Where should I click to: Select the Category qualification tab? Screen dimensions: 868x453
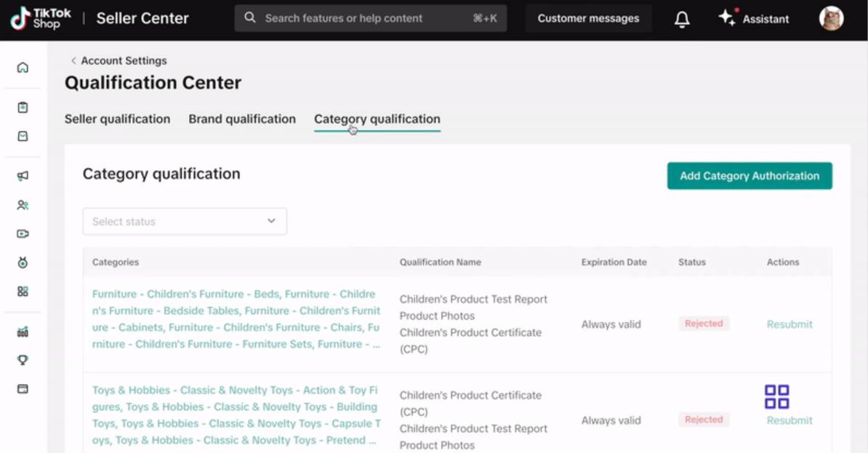click(x=377, y=119)
